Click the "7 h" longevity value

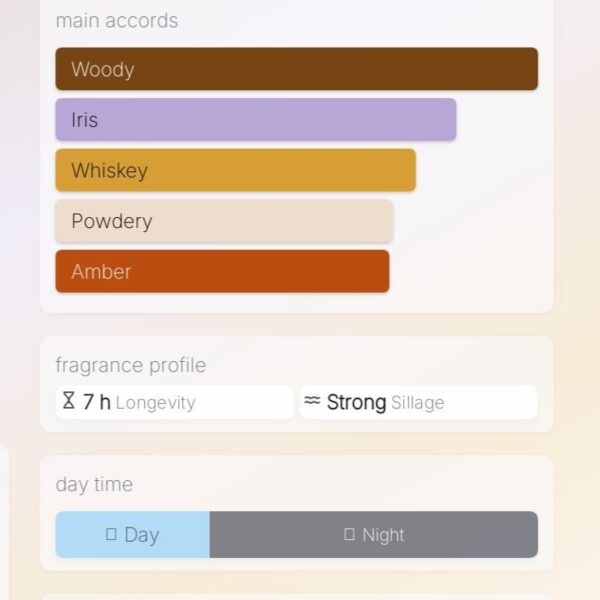pyautogui.click(x=96, y=402)
